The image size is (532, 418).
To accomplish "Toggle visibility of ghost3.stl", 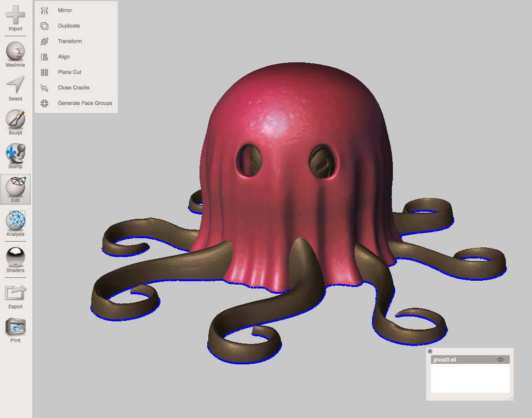I will (501, 360).
